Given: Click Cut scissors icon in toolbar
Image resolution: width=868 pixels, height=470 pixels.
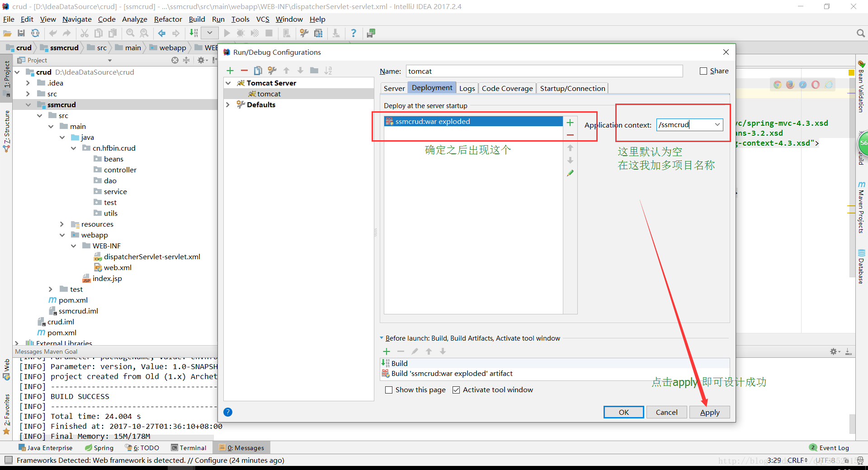Looking at the screenshot, I should [85, 33].
